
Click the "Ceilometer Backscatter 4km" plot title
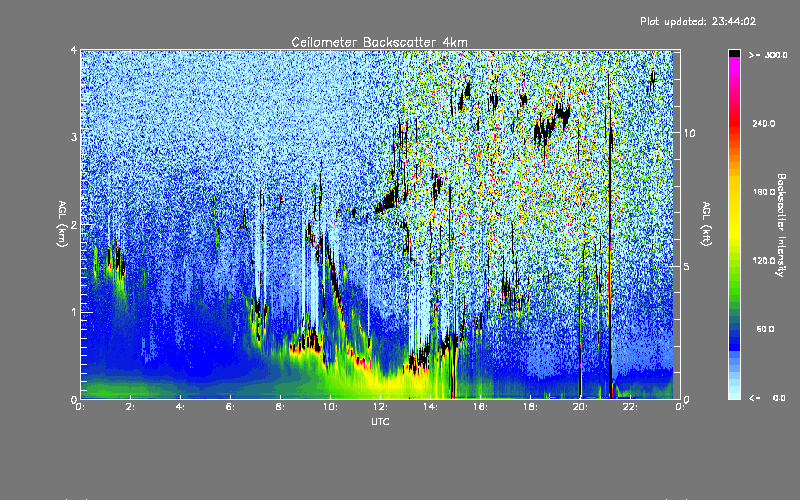pyautogui.click(x=379, y=42)
